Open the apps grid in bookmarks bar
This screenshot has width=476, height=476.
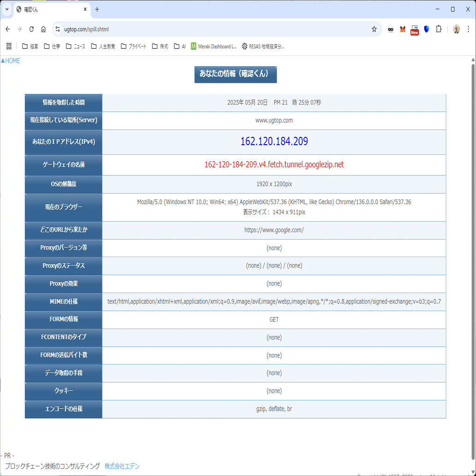coord(9,46)
